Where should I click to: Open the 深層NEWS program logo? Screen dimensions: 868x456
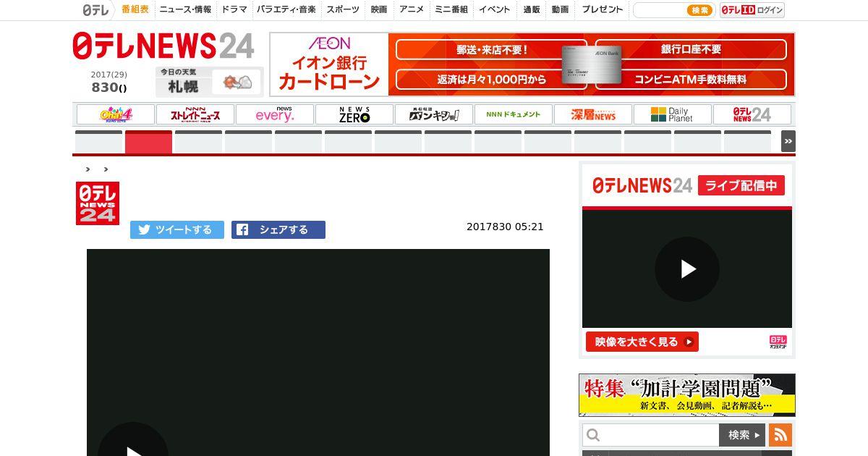point(593,114)
